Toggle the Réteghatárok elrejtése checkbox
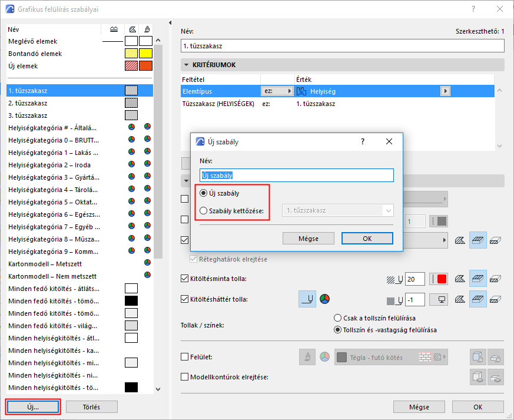 tap(193, 259)
